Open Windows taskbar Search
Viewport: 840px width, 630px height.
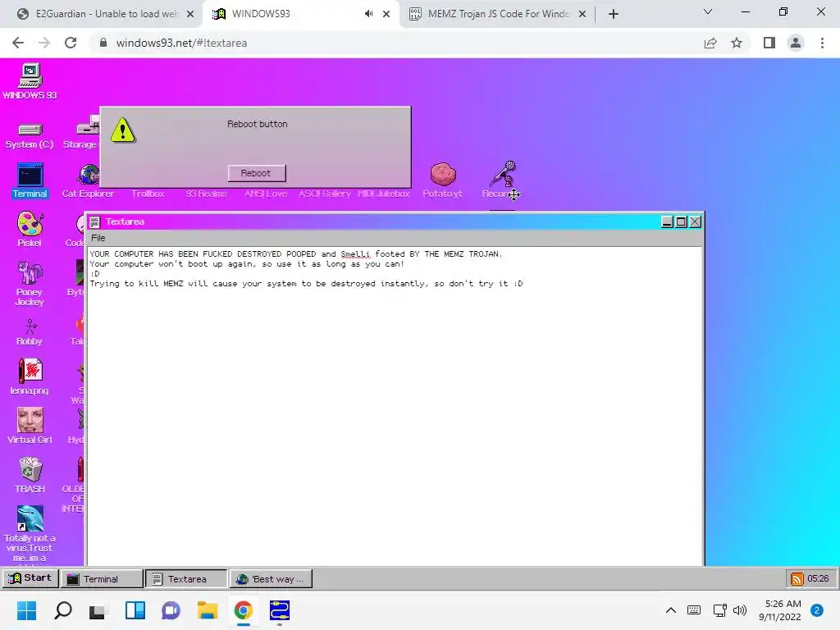click(63, 610)
